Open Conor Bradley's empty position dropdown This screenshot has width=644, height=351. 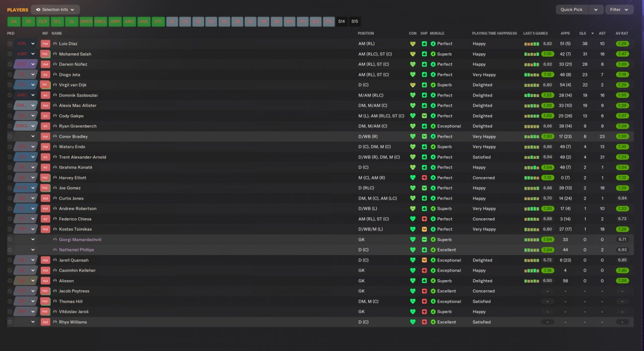pyautogui.click(x=26, y=136)
